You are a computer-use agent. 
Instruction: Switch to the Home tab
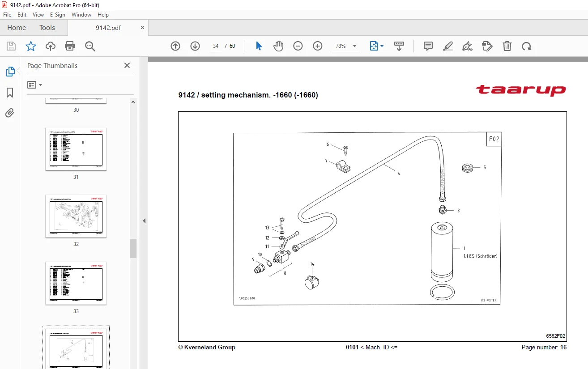17,27
